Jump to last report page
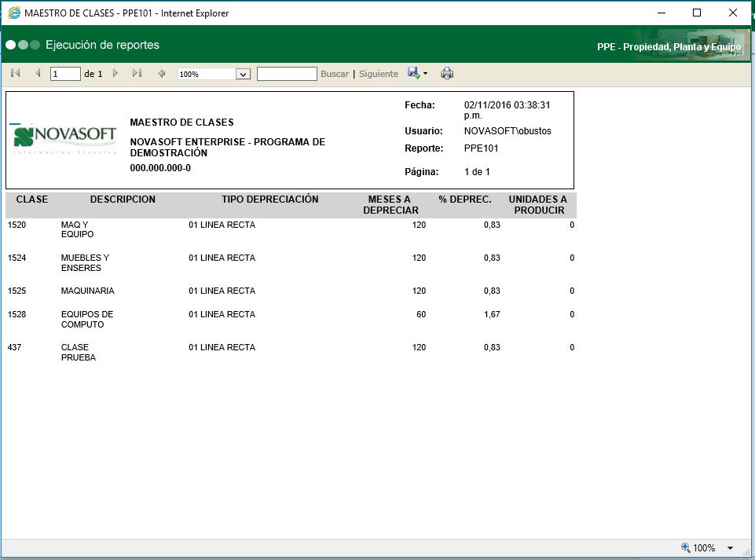Viewport: 755px width, 560px height. (x=137, y=74)
